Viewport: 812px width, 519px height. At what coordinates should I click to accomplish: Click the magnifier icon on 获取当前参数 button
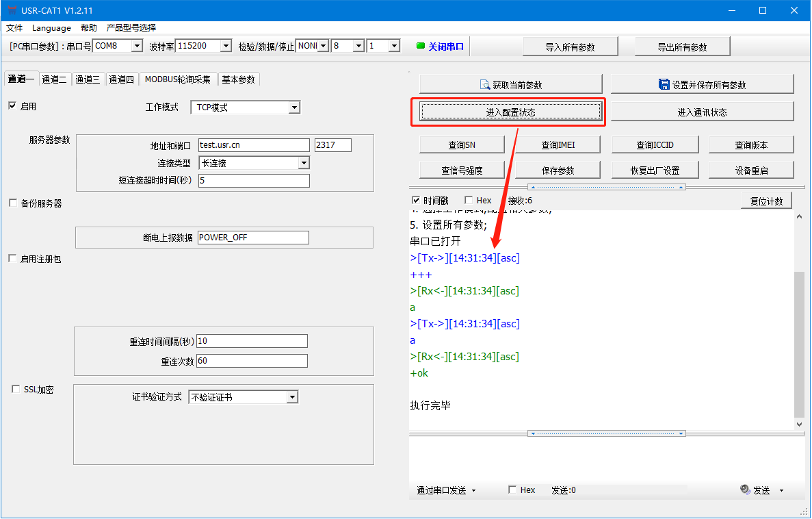tap(485, 84)
